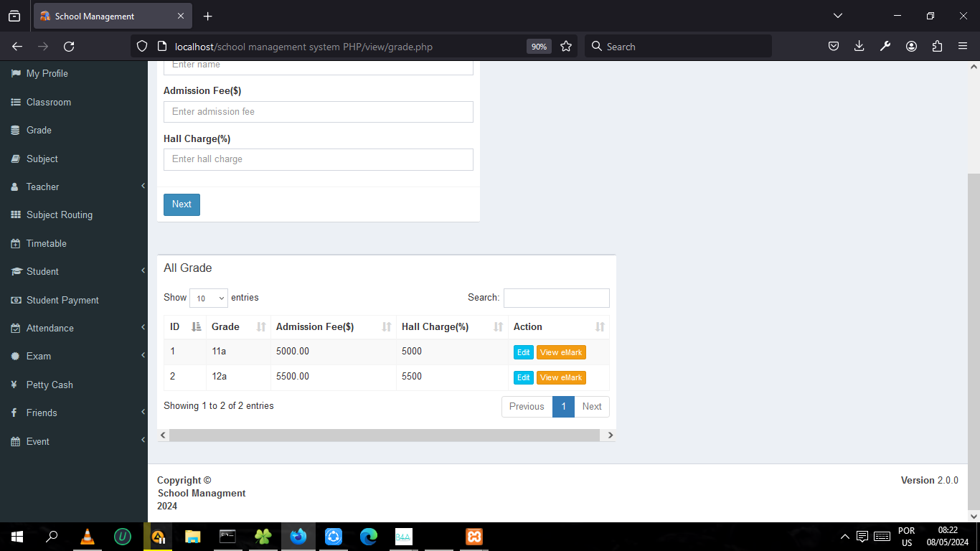Select the School Management browser tab
The image size is (980, 551).
point(113,16)
